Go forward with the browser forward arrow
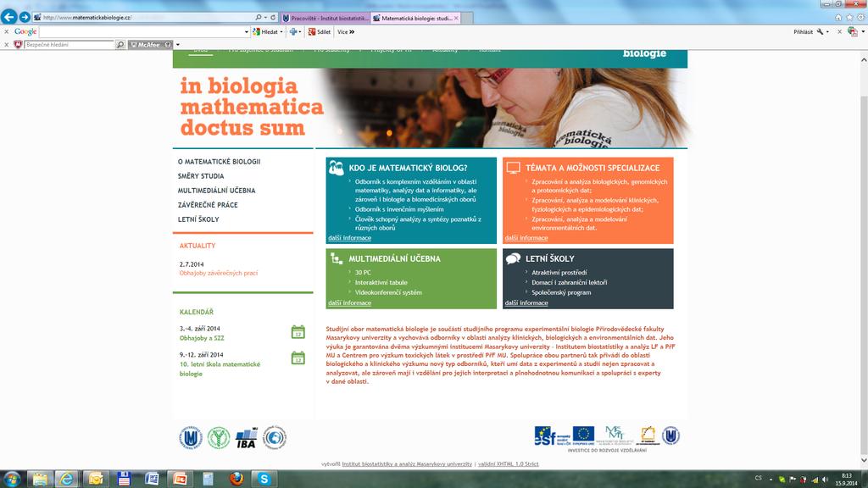The height and width of the screenshot is (488, 868). coord(25,17)
